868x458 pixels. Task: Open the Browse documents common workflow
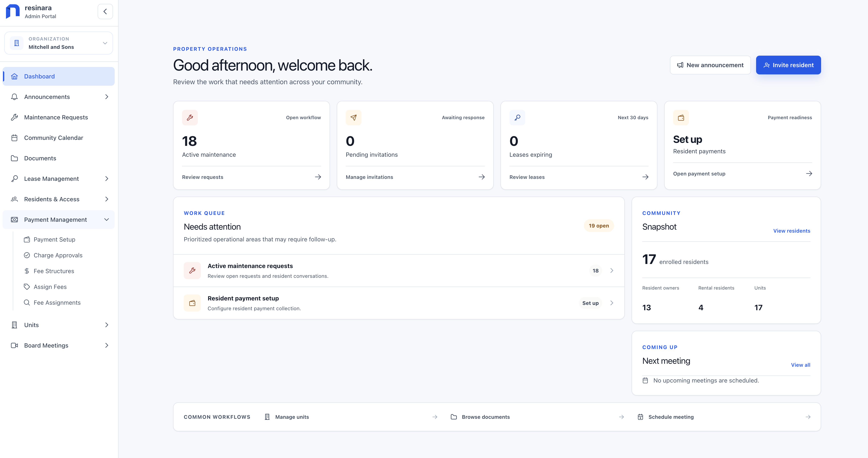tap(537, 417)
